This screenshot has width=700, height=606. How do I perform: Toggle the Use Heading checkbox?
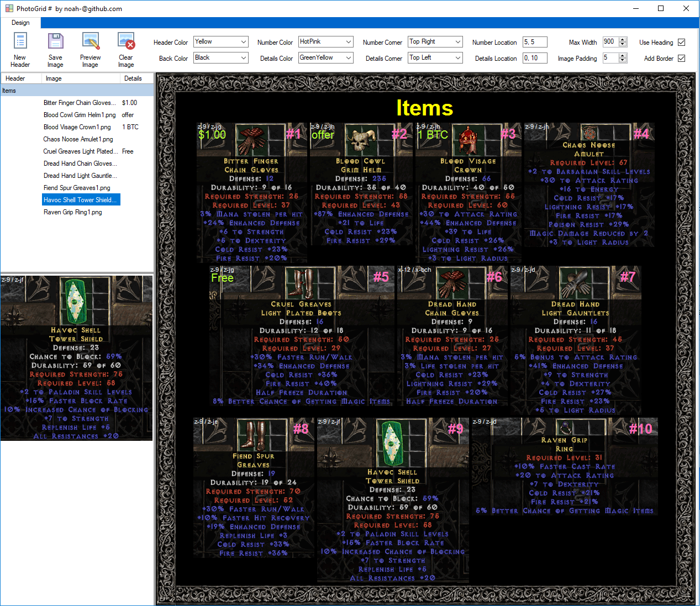682,43
